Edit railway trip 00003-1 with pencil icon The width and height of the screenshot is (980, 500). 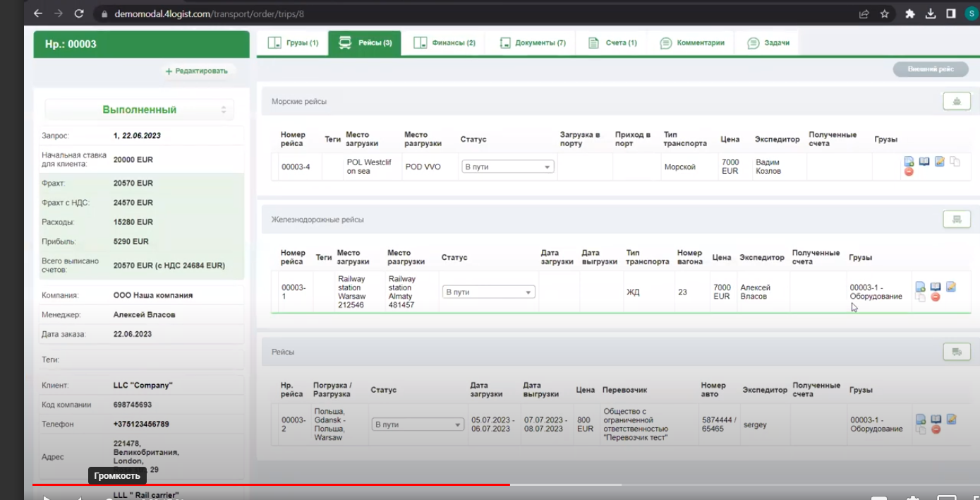[951, 287]
